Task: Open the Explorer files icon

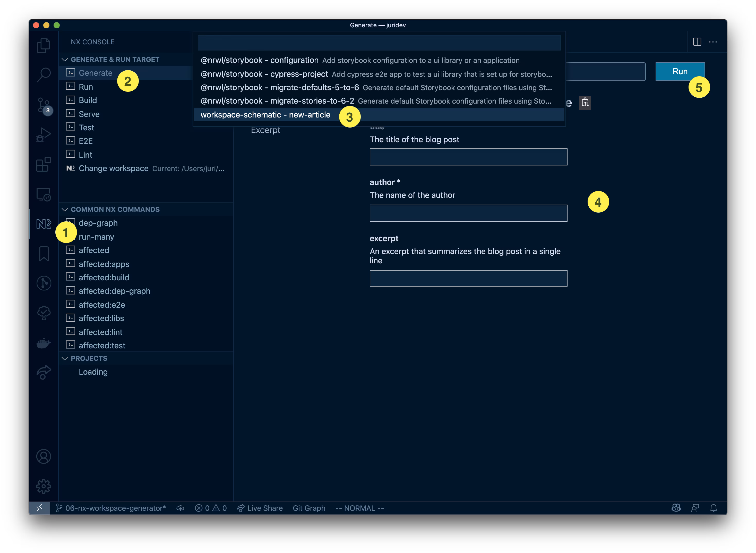Action: coord(44,45)
